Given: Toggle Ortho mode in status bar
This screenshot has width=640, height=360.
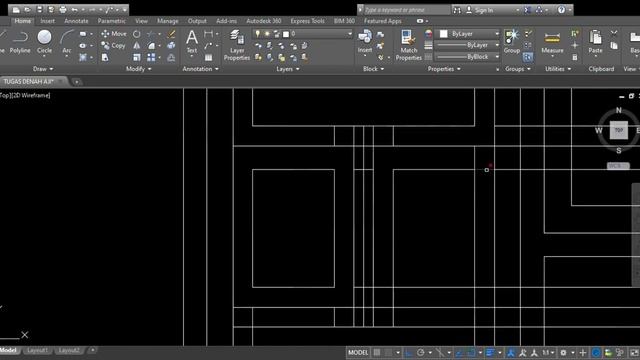Looking at the screenshot, I should click(x=409, y=352).
